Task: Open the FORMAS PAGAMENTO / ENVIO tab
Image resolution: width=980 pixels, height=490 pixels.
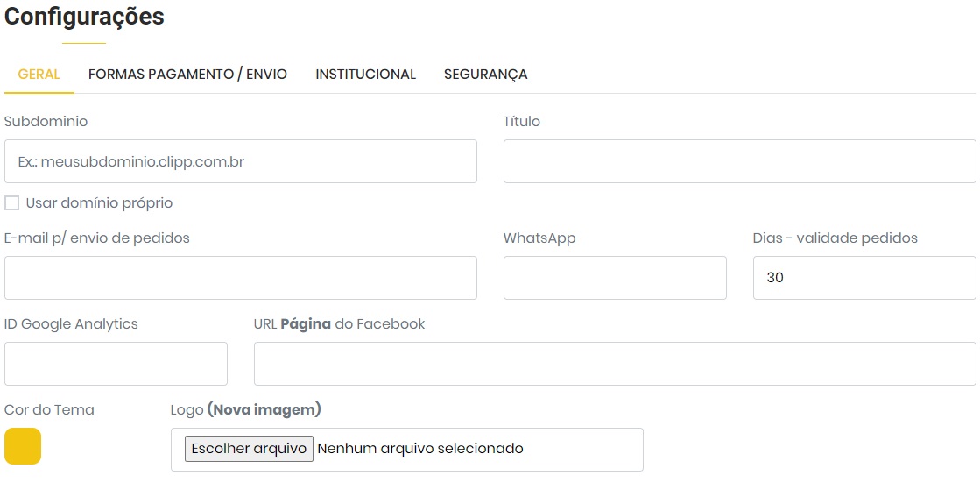Action: (187, 75)
